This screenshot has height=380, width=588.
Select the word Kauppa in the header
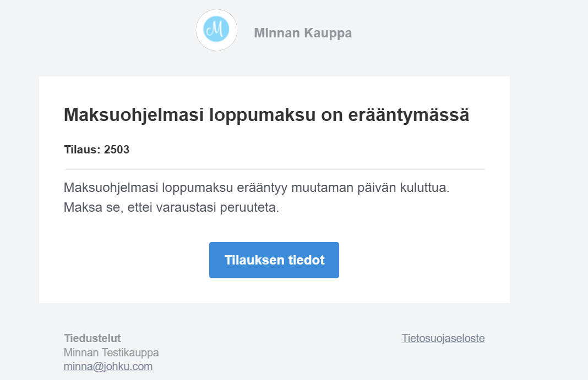point(328,34)
